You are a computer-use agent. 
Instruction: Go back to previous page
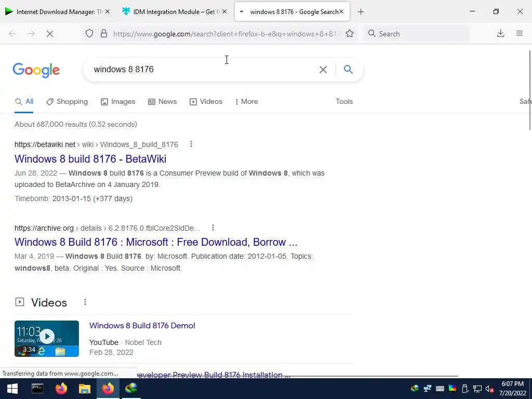12,34
